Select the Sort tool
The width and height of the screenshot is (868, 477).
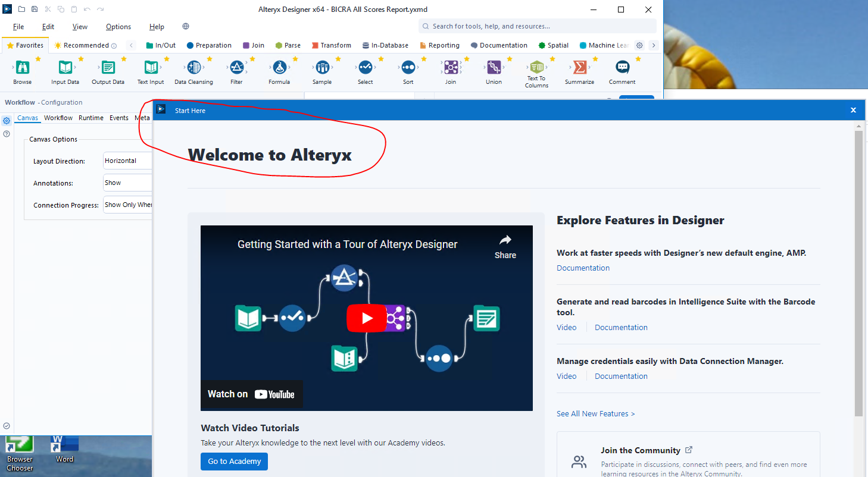(408, 68)
